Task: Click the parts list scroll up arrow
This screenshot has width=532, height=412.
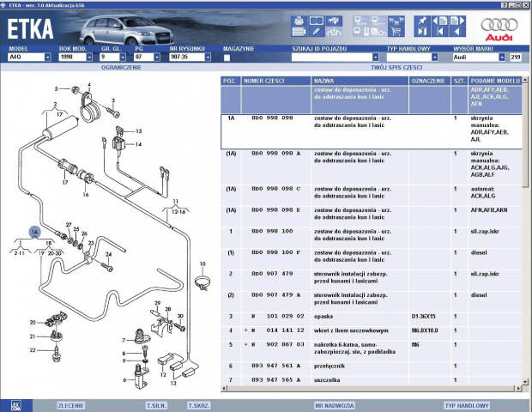Action: [525, 81]
